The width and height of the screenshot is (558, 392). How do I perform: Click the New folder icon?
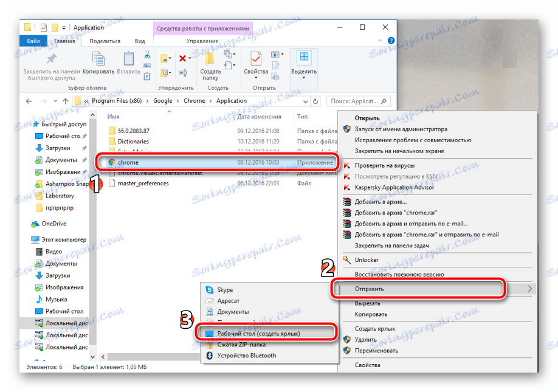click(x=210, y=59)
